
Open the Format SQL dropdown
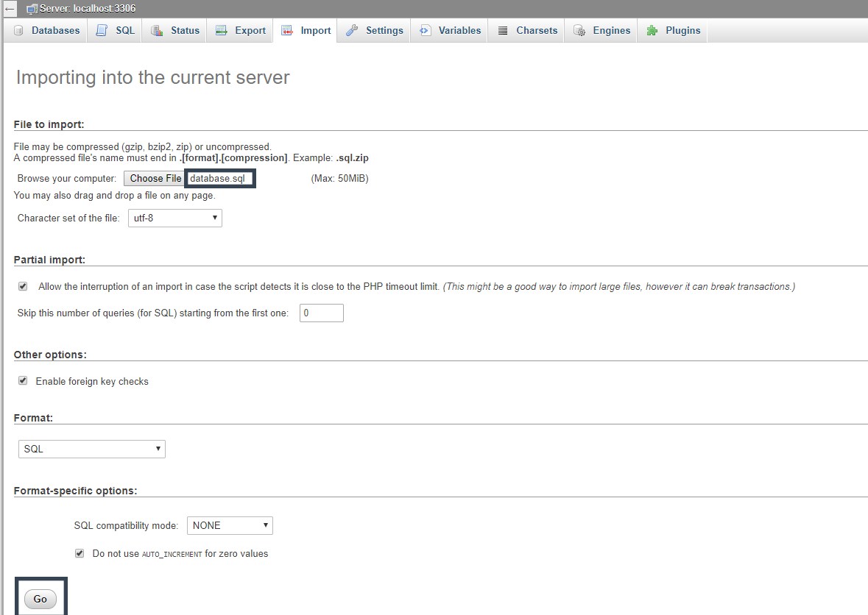coord(92,449)
